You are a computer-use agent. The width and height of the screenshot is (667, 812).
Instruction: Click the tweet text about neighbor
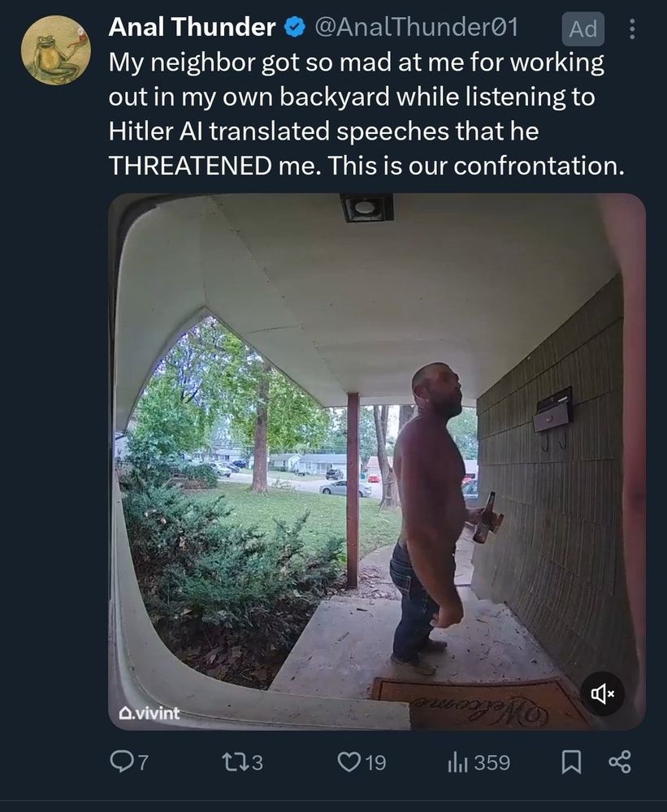[x=367, y=114]
